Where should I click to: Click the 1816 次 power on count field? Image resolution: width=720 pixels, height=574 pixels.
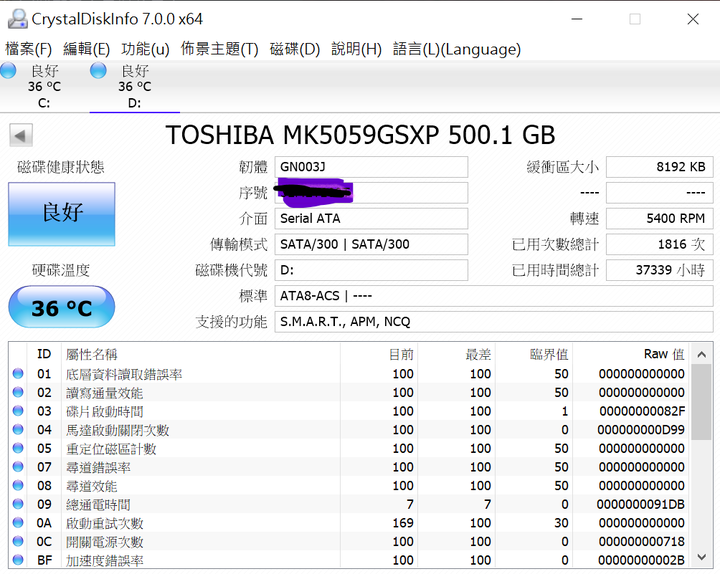659,244
